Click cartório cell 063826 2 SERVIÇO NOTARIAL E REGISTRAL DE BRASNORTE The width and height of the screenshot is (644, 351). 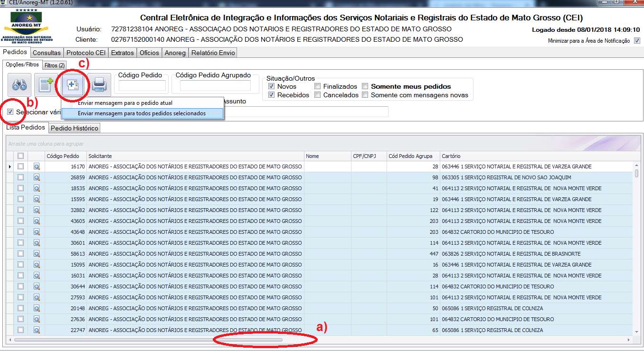point(537,254)
